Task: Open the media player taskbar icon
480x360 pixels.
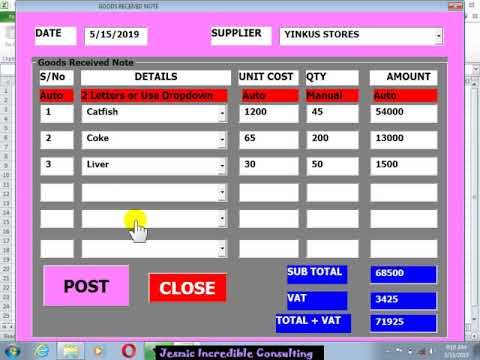Action: pos(99,351)
